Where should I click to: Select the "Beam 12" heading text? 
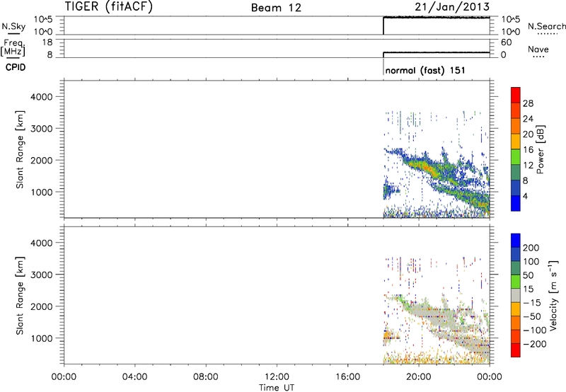[276, 8]
